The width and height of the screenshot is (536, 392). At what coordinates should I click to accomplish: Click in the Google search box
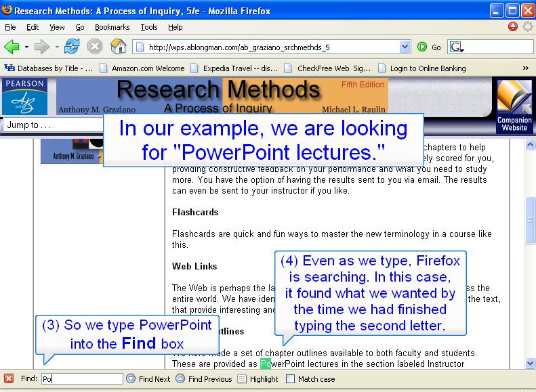(499, 47)
